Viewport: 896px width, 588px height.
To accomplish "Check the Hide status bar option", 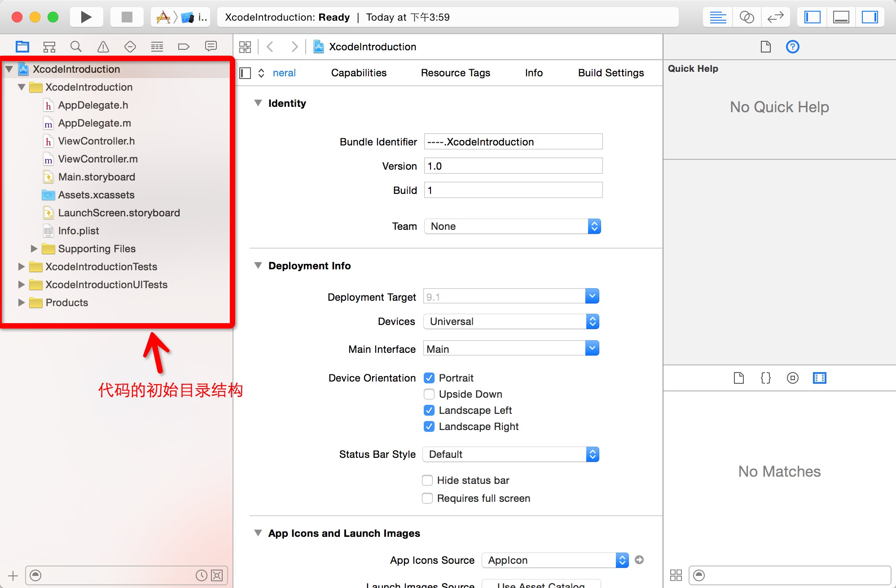I will (427, 480).
